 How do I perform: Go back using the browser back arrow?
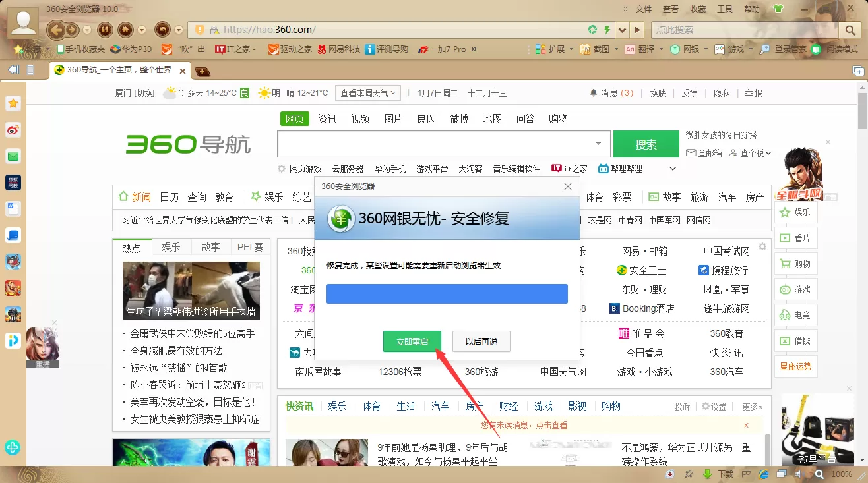(x=55, y=30)
